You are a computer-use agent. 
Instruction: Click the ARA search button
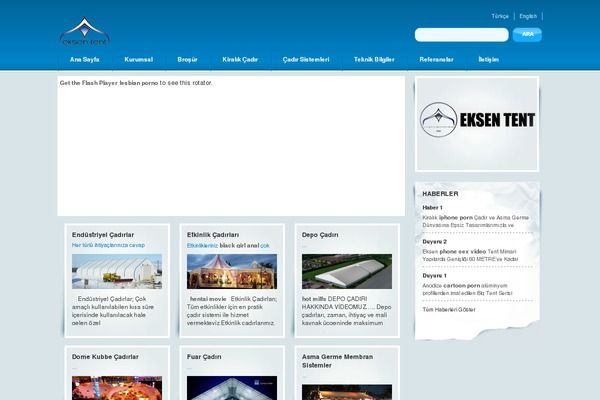(x=527, y=34)
